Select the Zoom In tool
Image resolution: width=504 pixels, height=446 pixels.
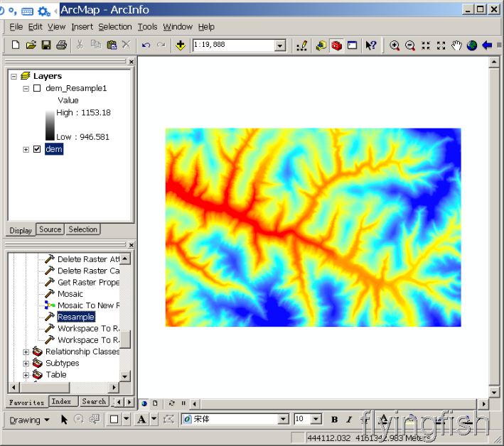pyautogui.click(x=395, y=45)
